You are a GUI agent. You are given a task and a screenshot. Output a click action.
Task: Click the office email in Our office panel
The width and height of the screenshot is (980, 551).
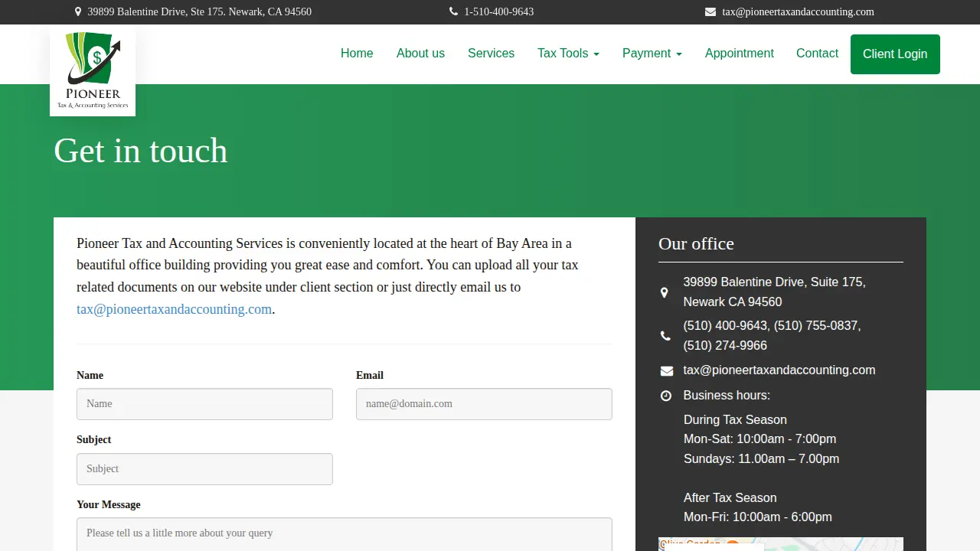[x=779, y=370]
